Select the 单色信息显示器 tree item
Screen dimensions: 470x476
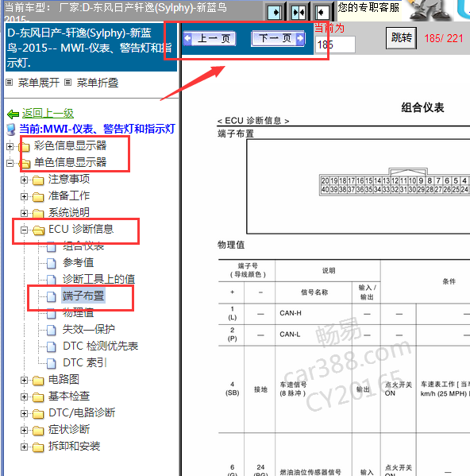(70, 162)
